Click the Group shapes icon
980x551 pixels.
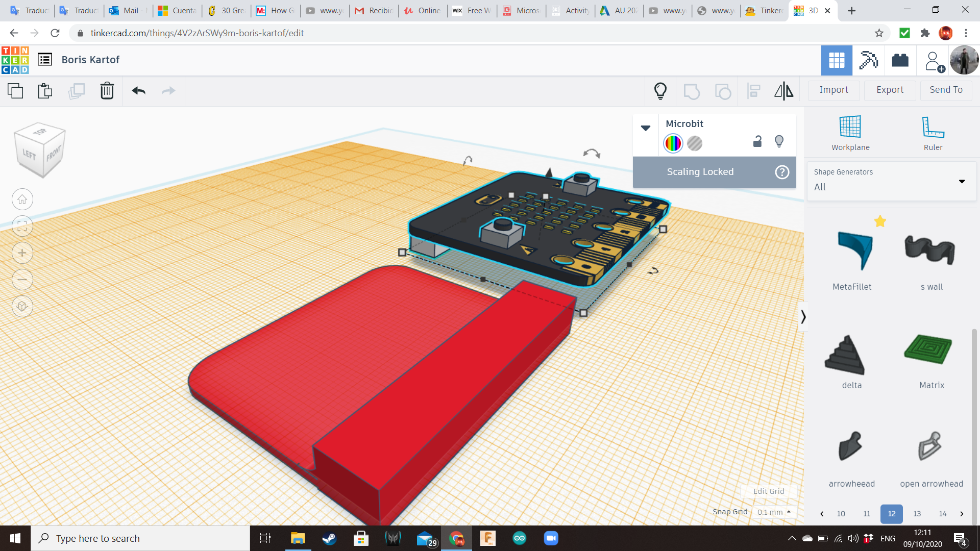pyautogui.click(x=692, y=91)
